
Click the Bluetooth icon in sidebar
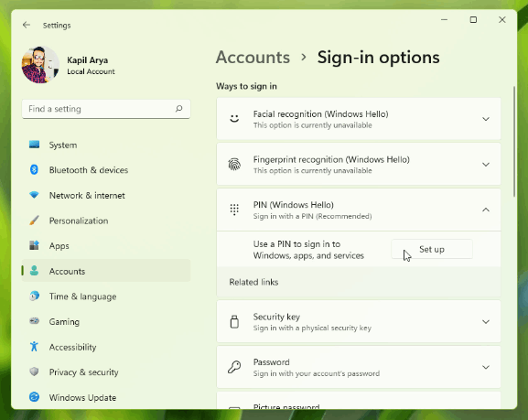34,170
